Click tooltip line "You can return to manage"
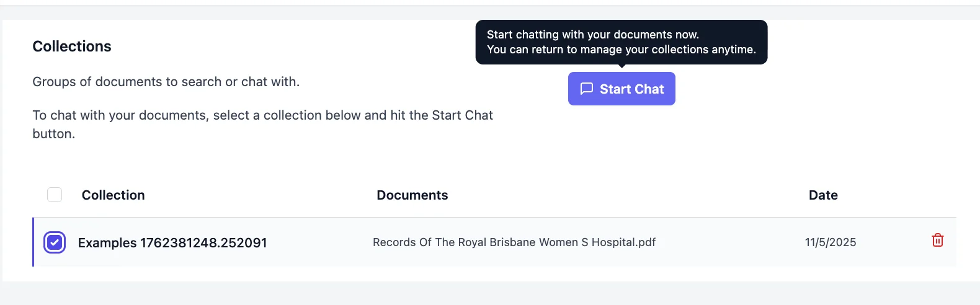The width and height of the screenshot is (980, 305). (x=621, y=50)
